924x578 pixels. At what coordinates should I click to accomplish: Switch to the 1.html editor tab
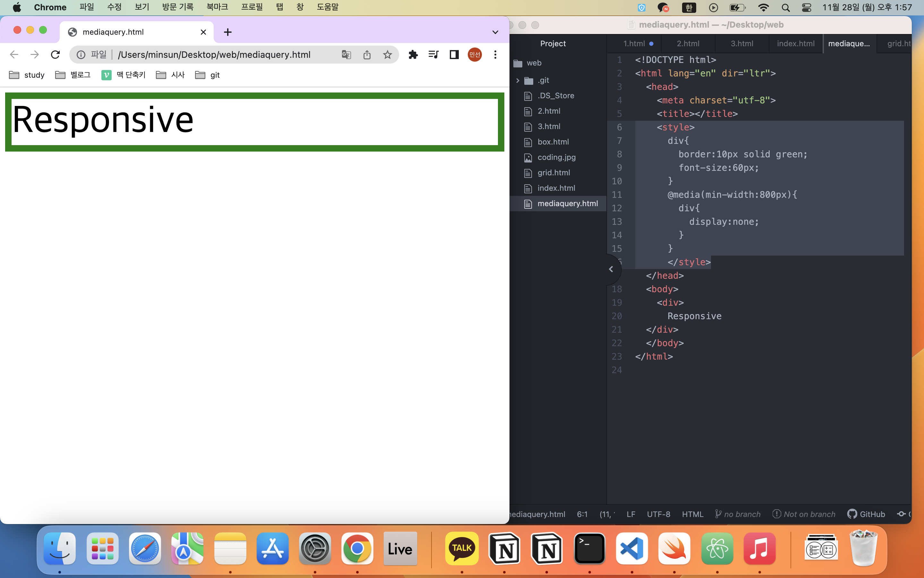pos(634,44)
